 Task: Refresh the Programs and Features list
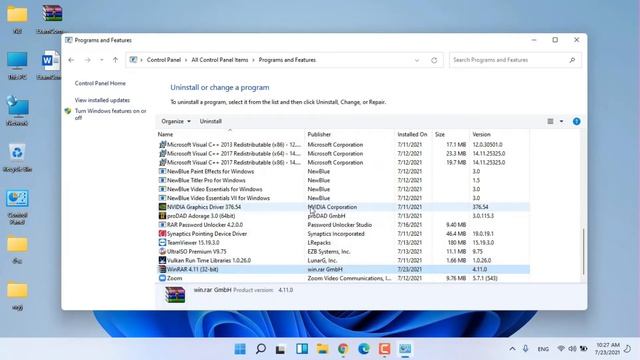434,60
